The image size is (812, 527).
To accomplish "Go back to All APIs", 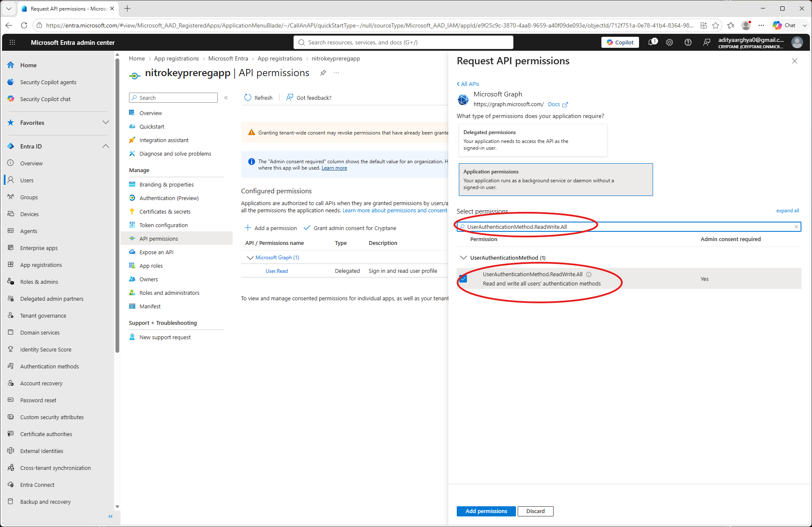I will pyautogui.click(x=468, y=84).
